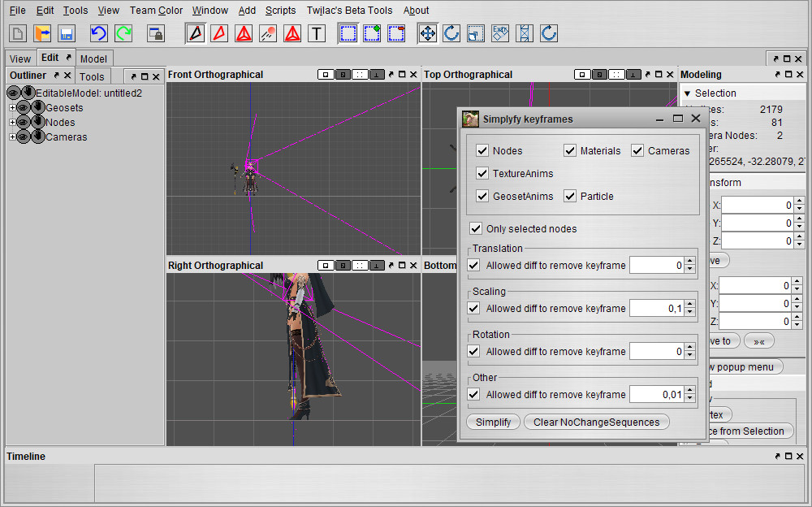Click the Save floppy disk icon

[x=67, y=33]
